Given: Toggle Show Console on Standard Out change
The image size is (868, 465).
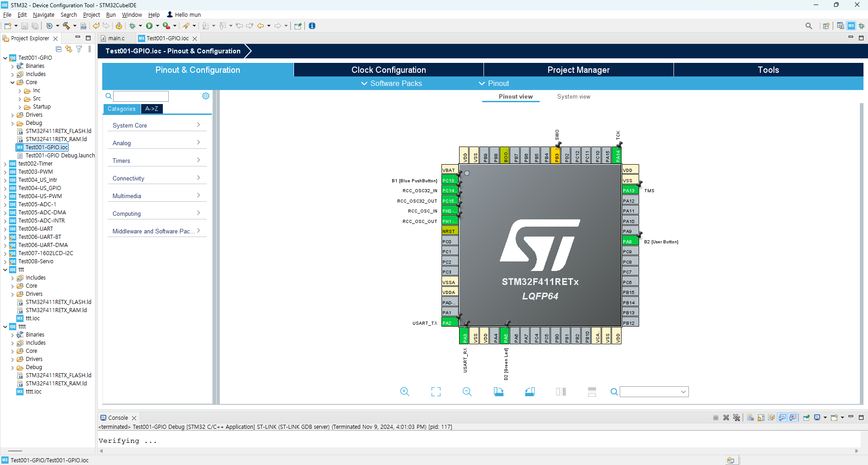Looking at the screenshot, I should tap(783, 418).
